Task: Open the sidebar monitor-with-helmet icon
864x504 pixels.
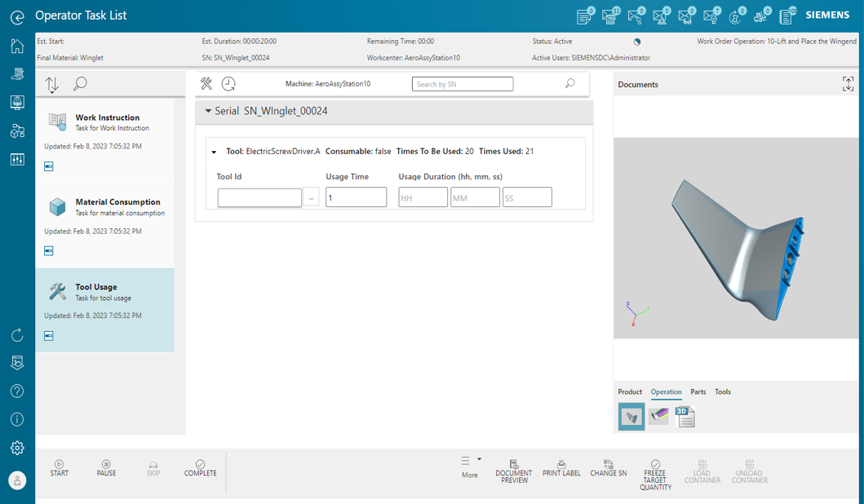Action: pos(17,102)
